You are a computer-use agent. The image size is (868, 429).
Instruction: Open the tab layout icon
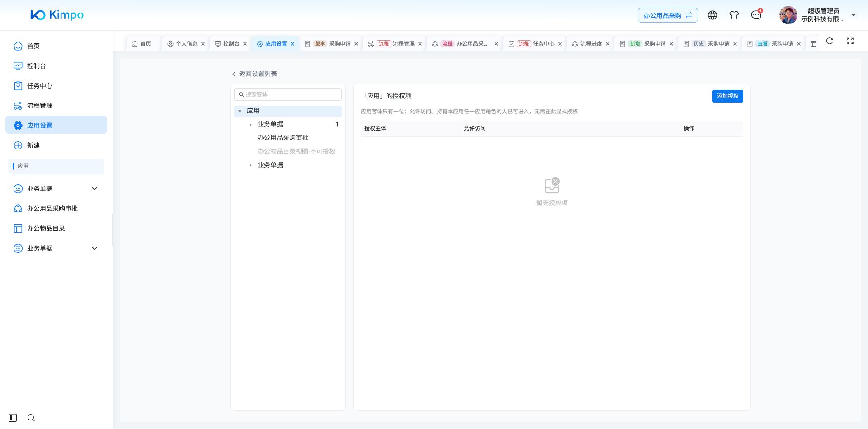pos(814,44)
